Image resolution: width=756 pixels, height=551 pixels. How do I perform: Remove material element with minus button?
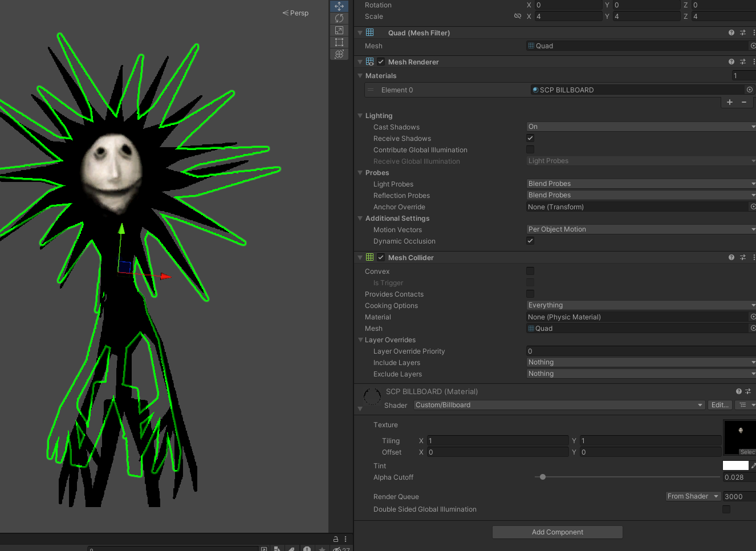(x=744, y=102)
